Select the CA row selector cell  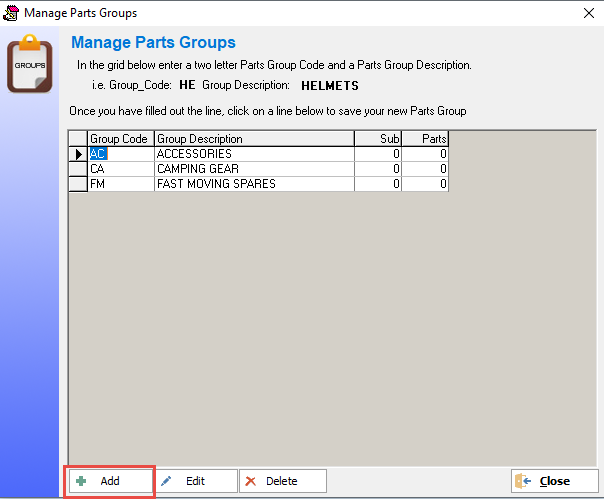[79, 169]
